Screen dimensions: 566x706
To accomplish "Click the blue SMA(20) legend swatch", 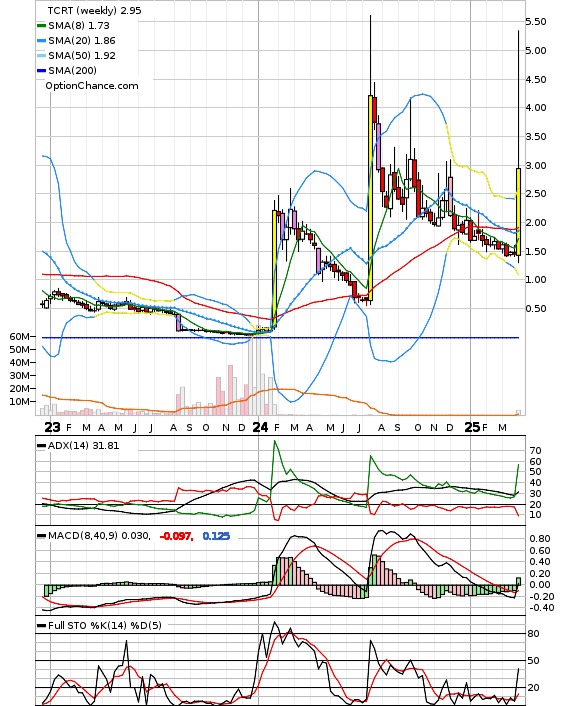I will 41,41.
